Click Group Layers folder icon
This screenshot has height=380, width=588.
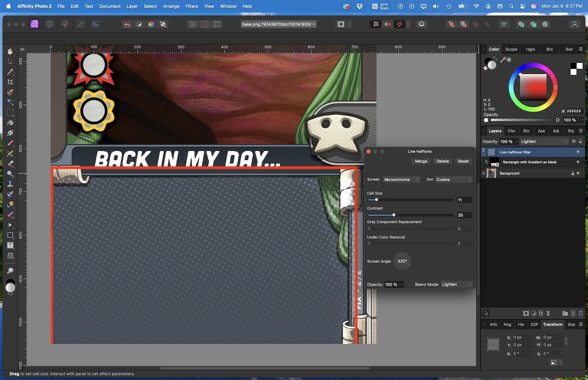click(x=565, y=313)
